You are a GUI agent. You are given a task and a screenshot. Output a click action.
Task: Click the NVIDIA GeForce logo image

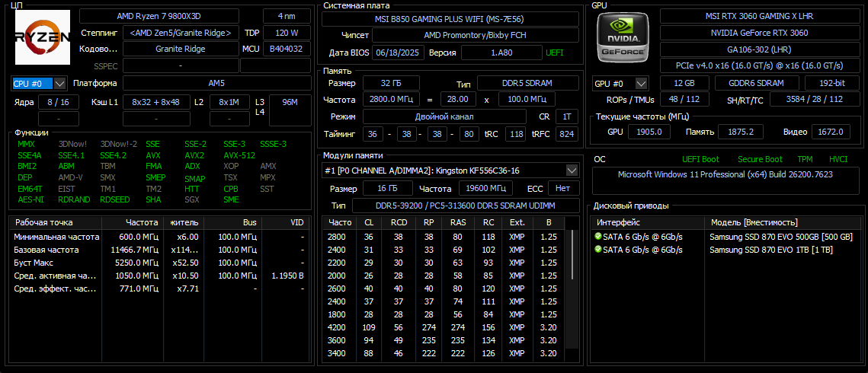[623, 37]
